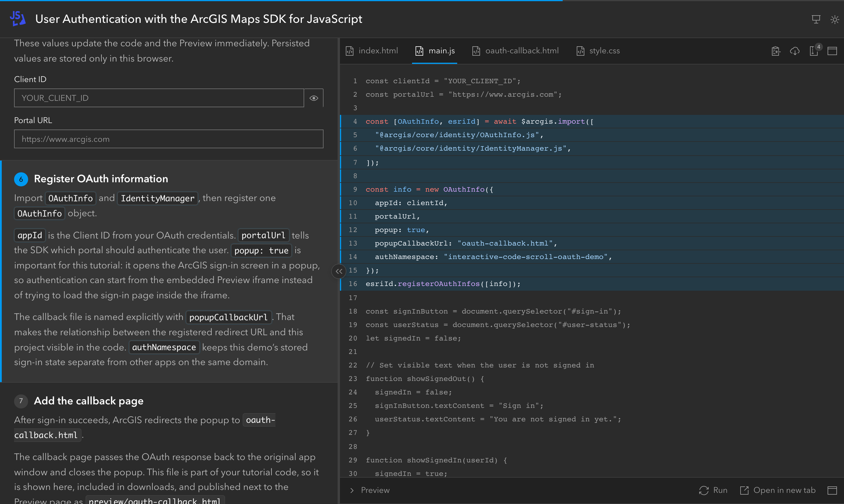Select step 6 Register OAuth information heading
Image resolution: width=844 pixels, height=504 pixels.
pyautogui.click(x=101, y=179)
